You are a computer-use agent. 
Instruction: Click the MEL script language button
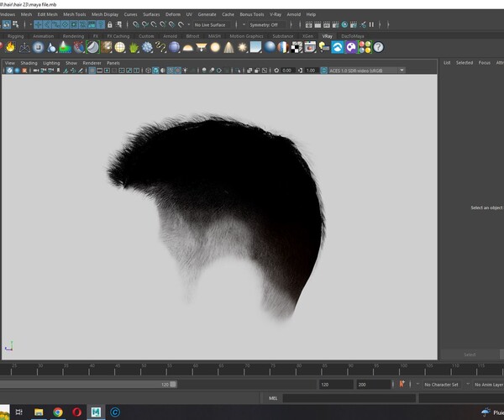273,398
